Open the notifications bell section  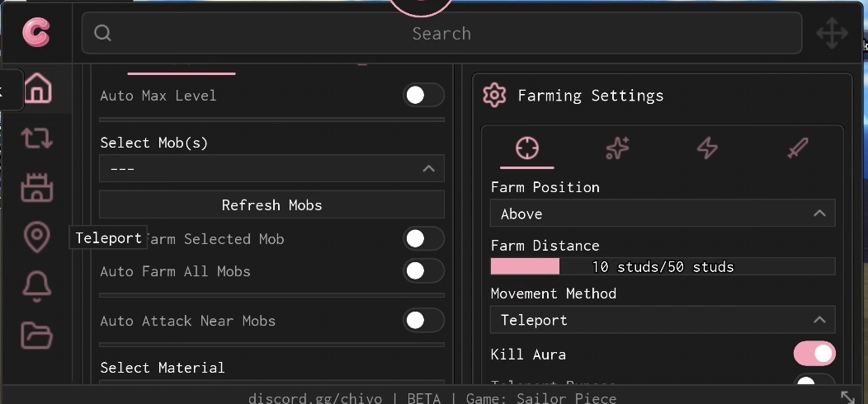click(x=36, y=286)
